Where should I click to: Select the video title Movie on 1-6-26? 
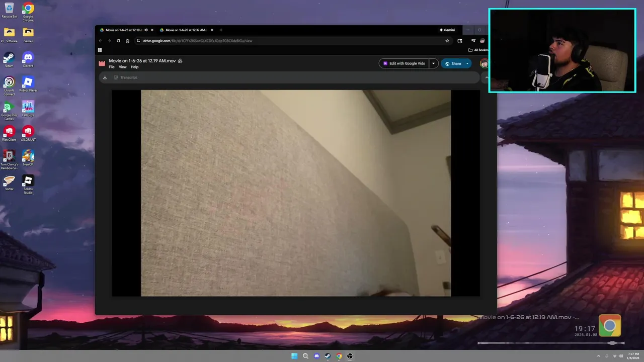tap(142, 61)
